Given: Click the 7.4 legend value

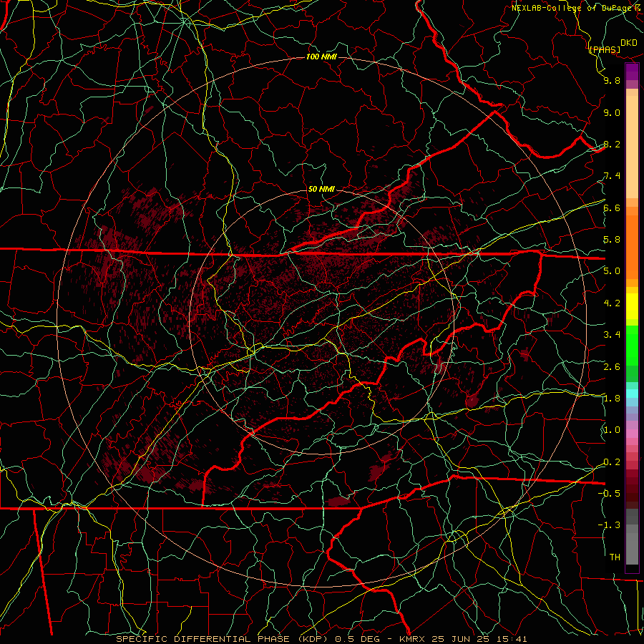Looking at the screenshot, I should coord(612,176).
